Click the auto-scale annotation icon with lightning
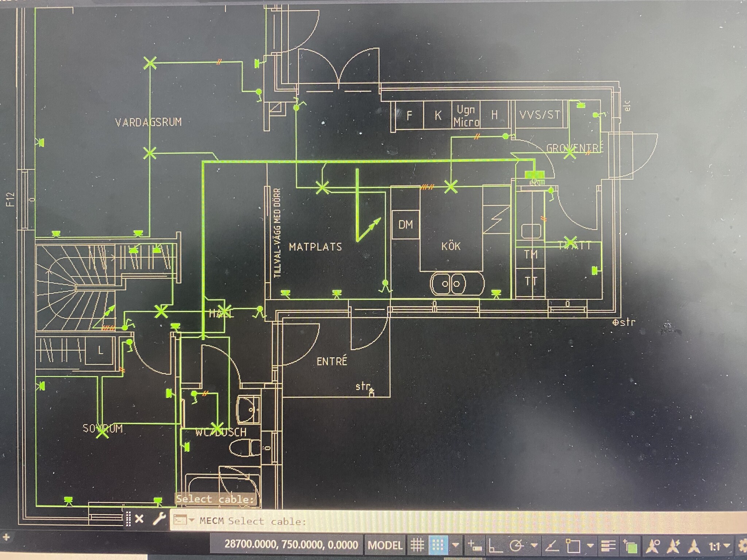747x560 pixels. pyautogui.click(x=674, y=546)
